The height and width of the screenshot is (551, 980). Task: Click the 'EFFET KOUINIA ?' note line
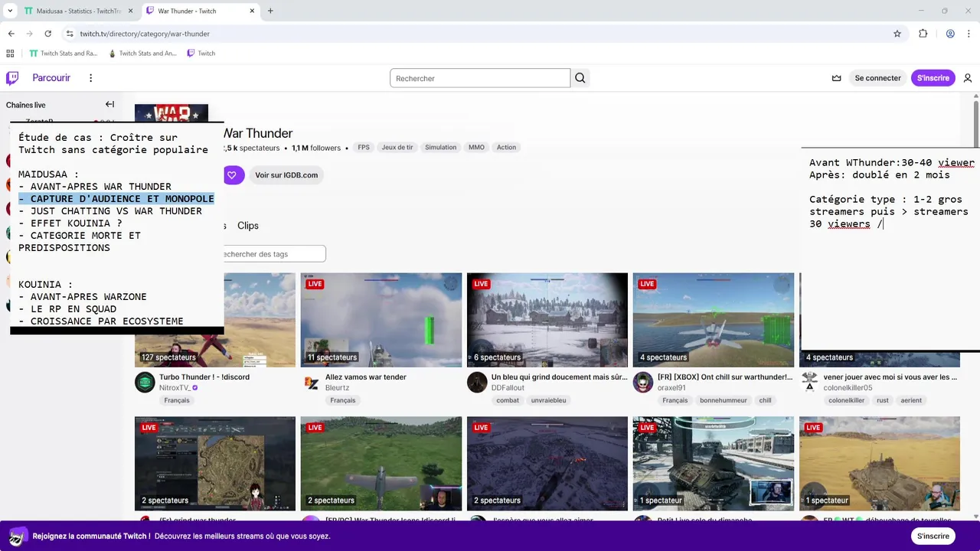(70, 223)
